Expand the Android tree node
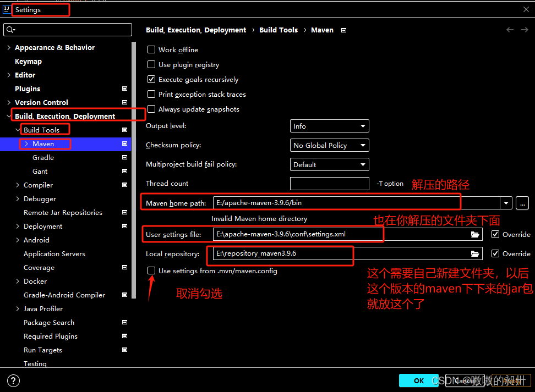 (x=18, y=240)
